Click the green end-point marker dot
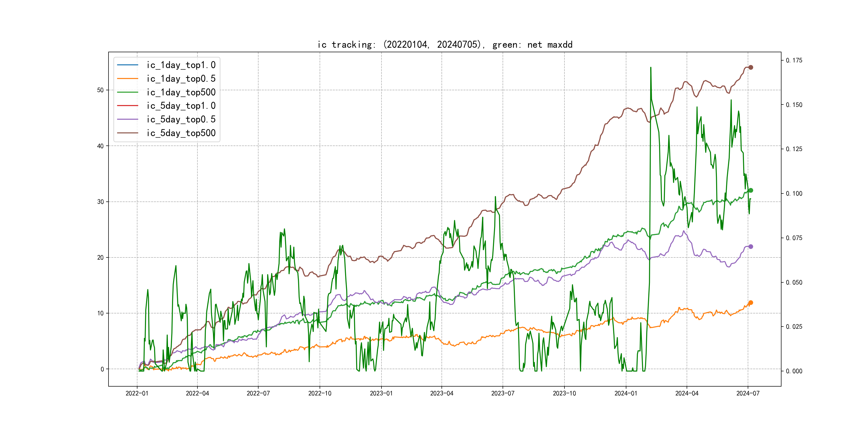The image size is (868, 434). tap(750, 190)
